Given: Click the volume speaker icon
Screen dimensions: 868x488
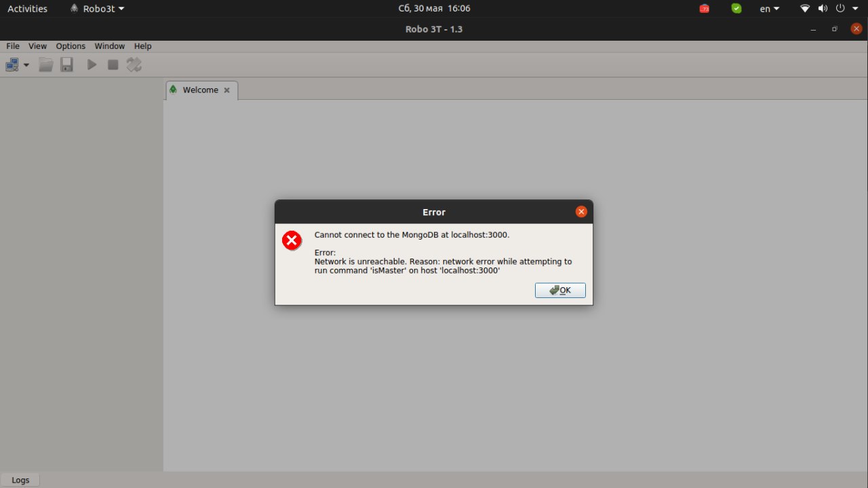Looking at the screenshot, I should (x=823, y=9).
